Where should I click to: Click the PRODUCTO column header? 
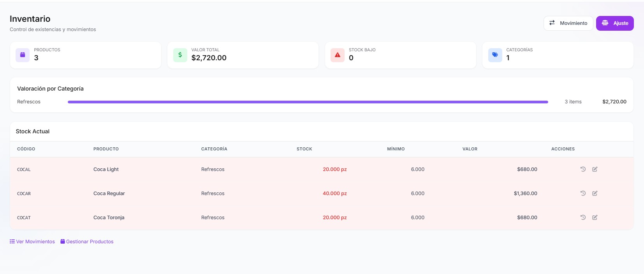(x=106, y=149)
